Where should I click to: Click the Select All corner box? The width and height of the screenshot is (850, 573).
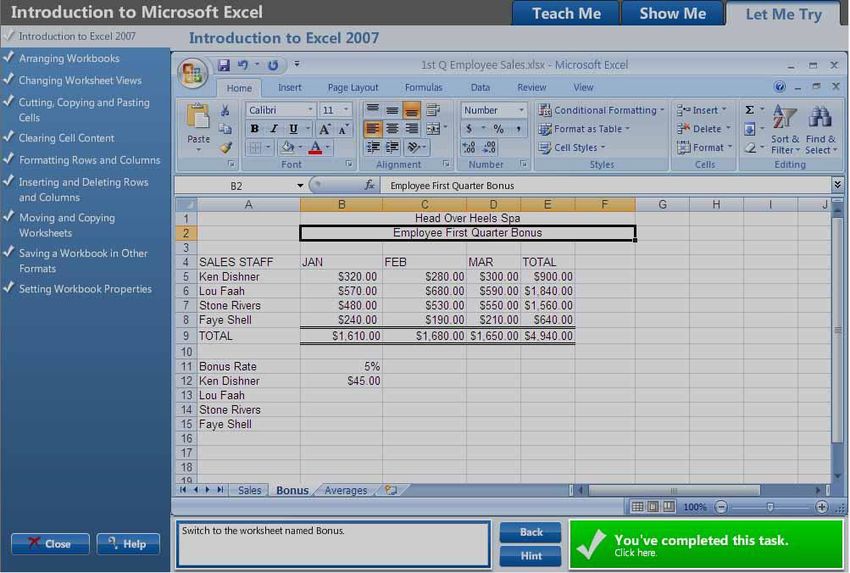186,204
